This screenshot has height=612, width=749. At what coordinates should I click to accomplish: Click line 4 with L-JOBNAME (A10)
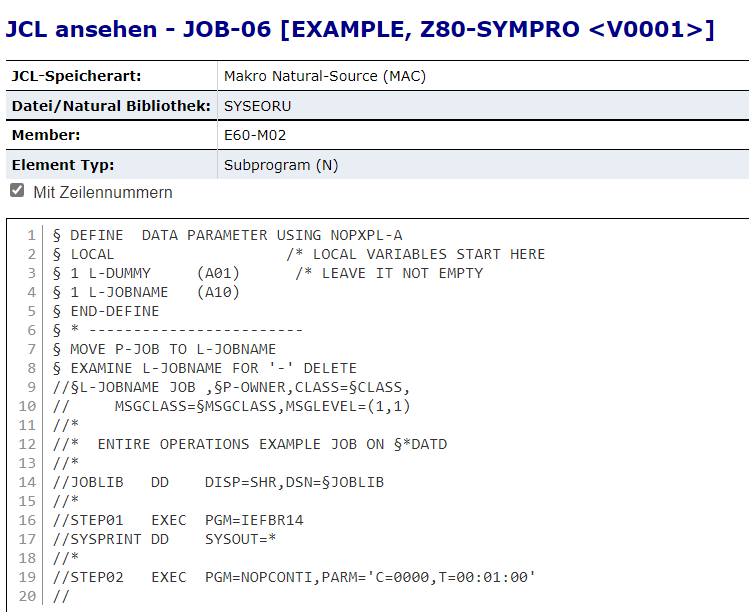[146, 292]
